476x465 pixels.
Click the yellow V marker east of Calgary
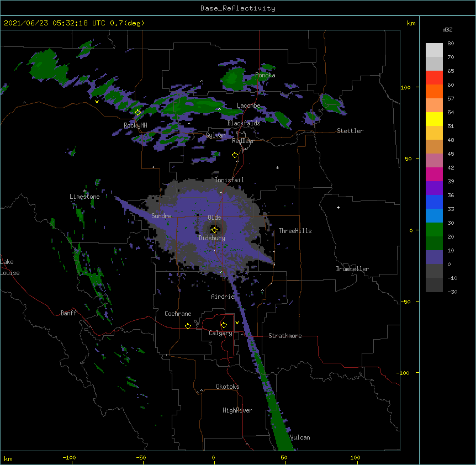click(x=237, y=323)
